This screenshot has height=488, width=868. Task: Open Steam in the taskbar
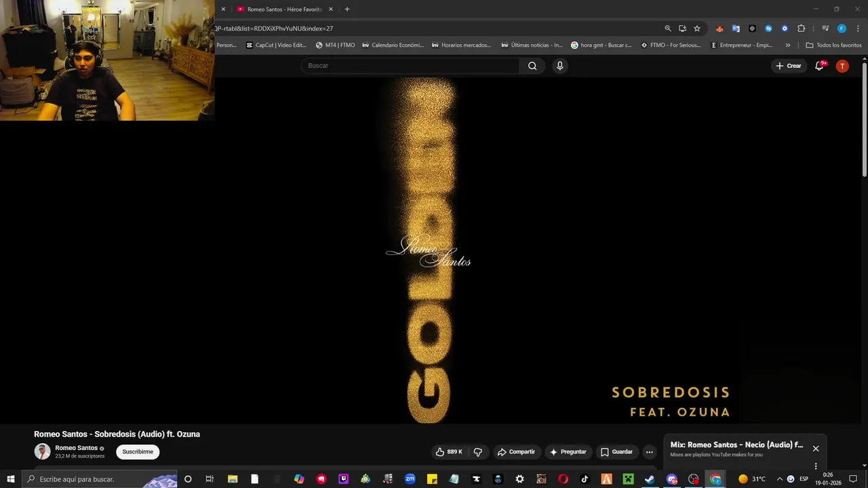click(650, 479)
